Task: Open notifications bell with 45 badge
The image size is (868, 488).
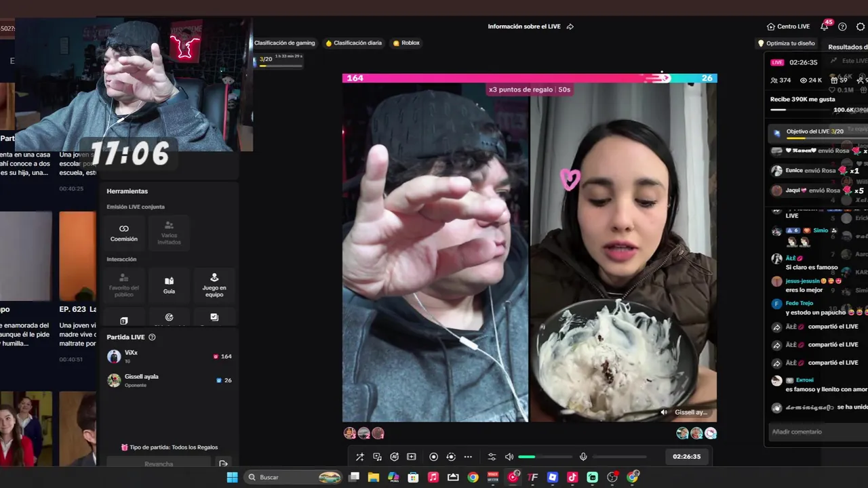Action: (x=825, y=26)
